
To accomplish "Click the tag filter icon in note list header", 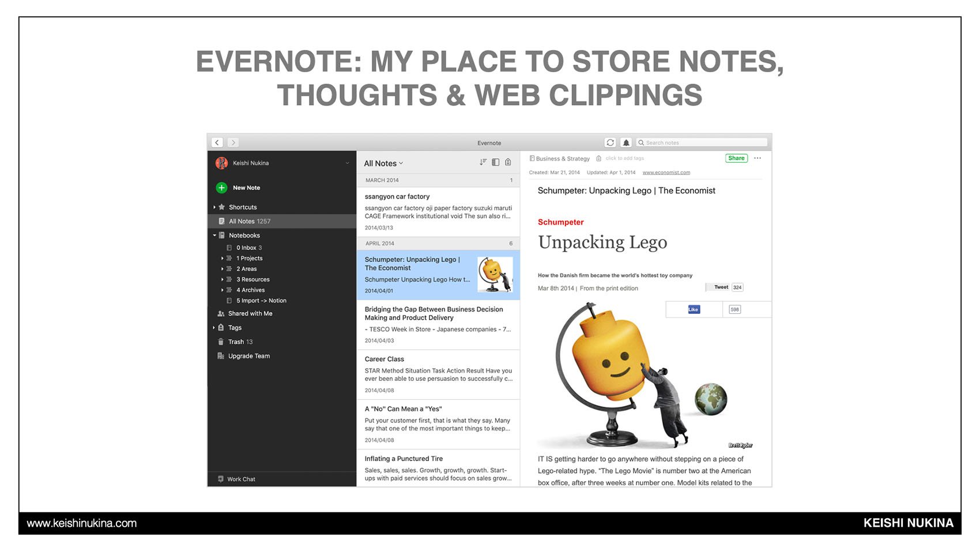I will click(x=508, y=162).
